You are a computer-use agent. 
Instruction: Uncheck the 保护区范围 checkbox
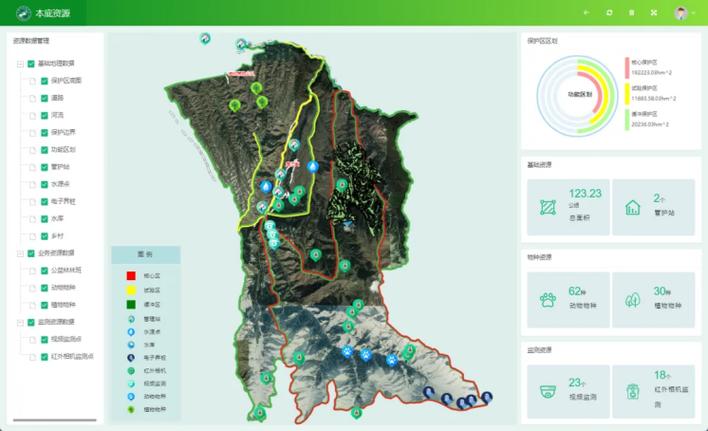coord(44,81)
